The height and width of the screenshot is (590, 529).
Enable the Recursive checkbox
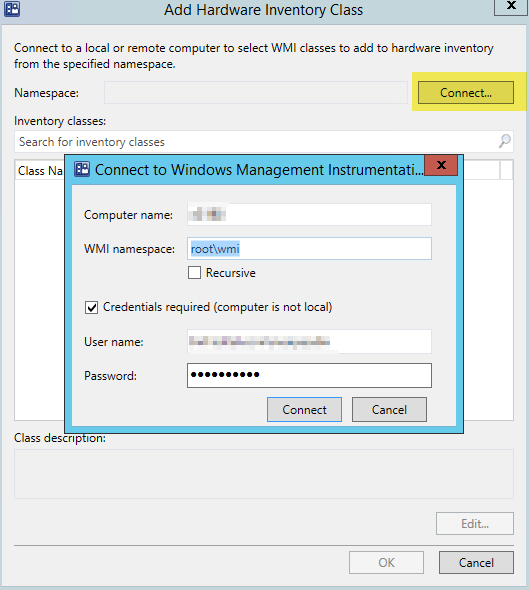tap(195, 272)
